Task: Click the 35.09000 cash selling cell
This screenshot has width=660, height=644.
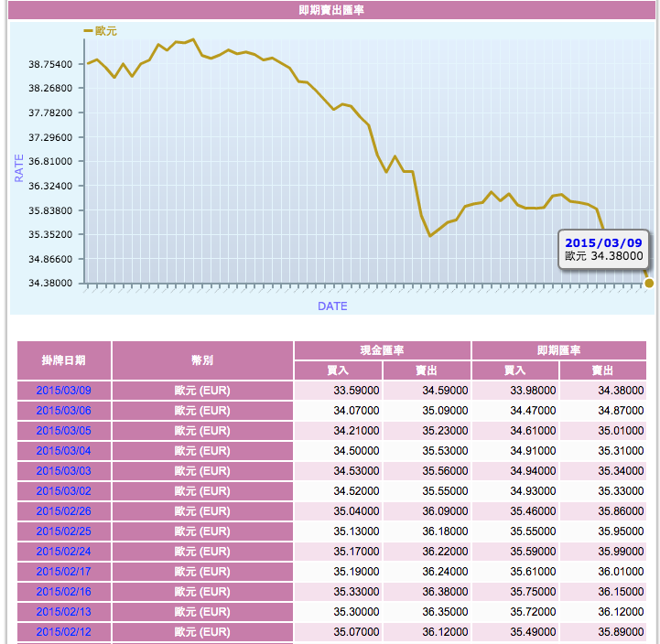Action: [x=427, y=411]
